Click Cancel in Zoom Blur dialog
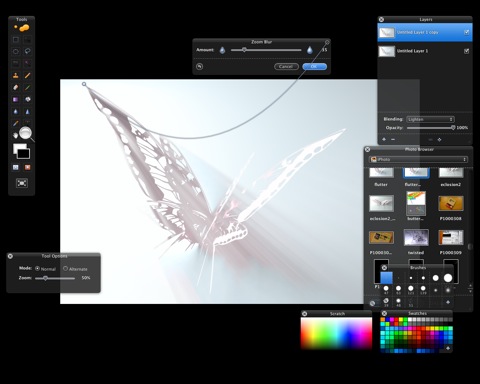This screenshot has height=384, width=480. click(x=286, y=66)
